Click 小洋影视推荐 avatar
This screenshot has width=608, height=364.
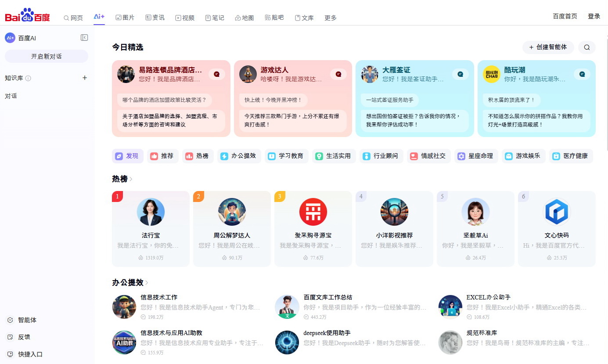click(x=394, y=212)
